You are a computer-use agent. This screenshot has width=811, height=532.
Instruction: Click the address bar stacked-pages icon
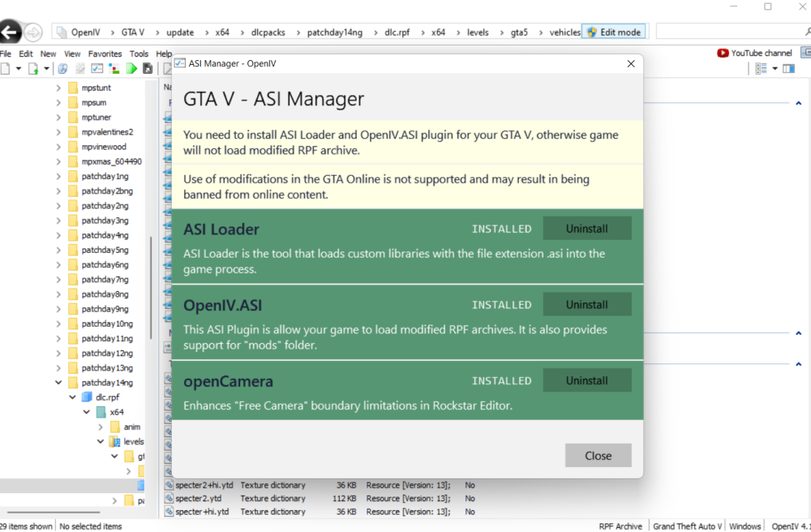pos(62,32)
